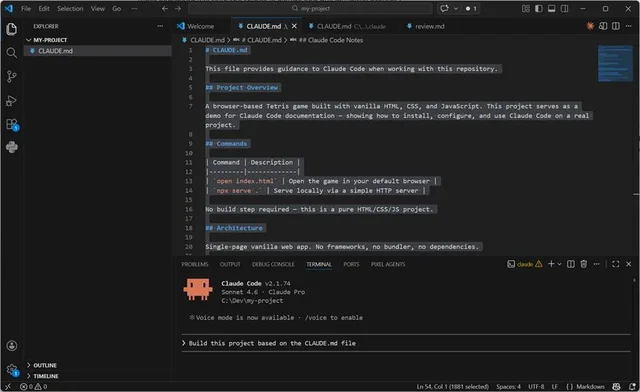This screenshot has width=640, height=392.
Task: Open the Accounts menu icon
Action: click(12, 345)
